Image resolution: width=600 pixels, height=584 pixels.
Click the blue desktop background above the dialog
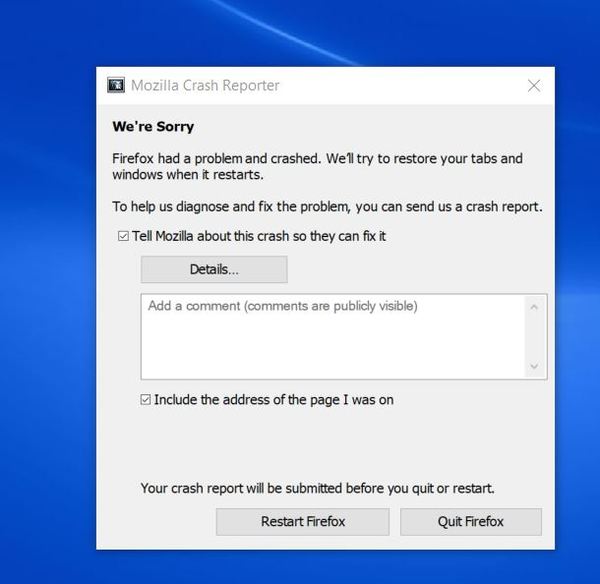coord(300,30)
